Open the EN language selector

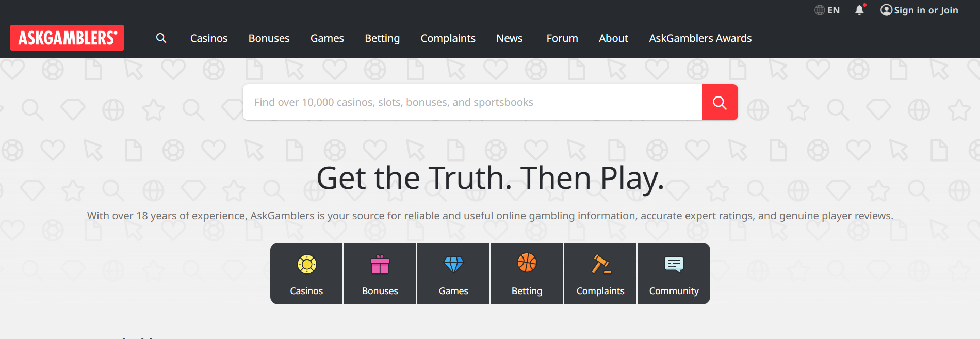coord(827,10)
